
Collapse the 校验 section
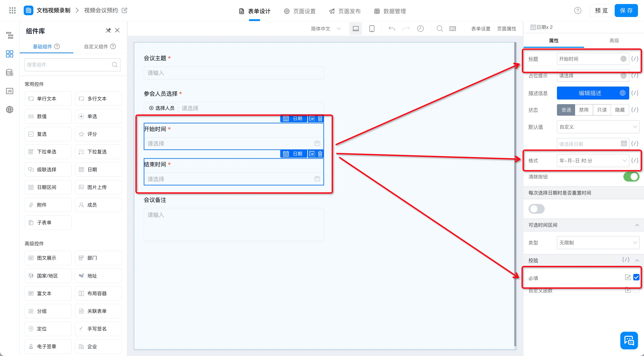point(637,261)
